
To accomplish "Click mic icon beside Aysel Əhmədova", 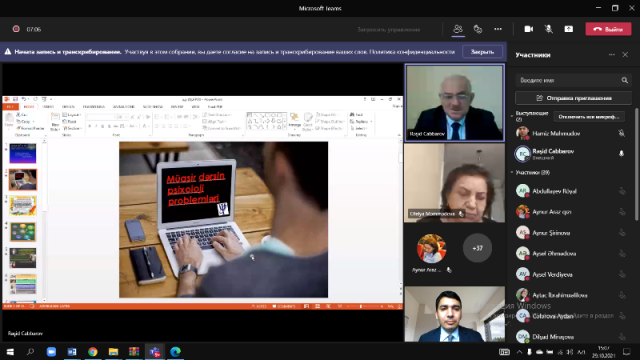I will (622, 253).
